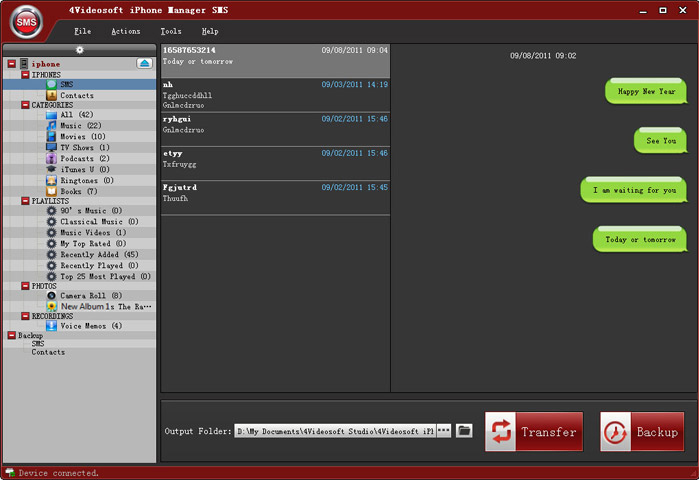Select the Ringtones category icon
Image resolution: width=699 pixels, height=480 pixels.
point(51,180)
